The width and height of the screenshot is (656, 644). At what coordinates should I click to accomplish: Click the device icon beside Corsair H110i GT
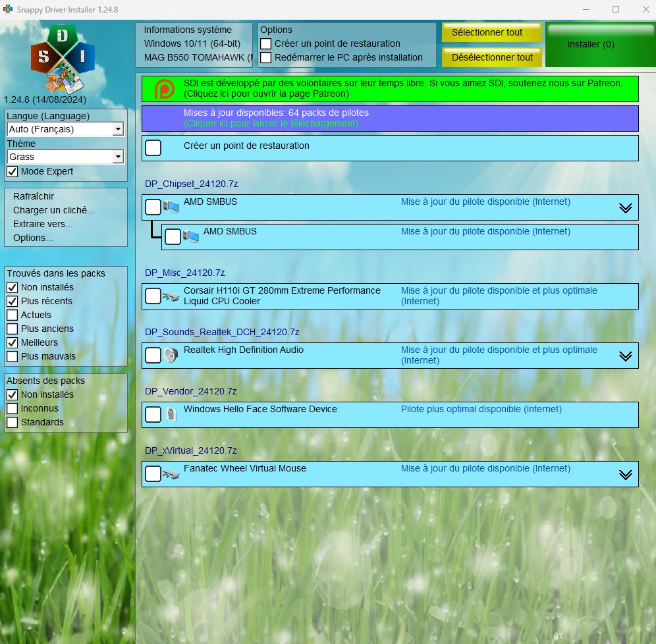(x=171, y=296)
